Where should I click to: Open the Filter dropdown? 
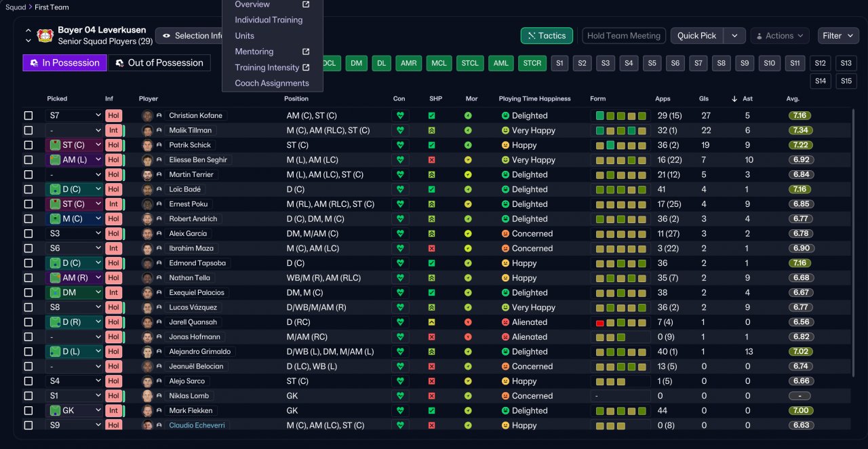(x=839, y=36)
